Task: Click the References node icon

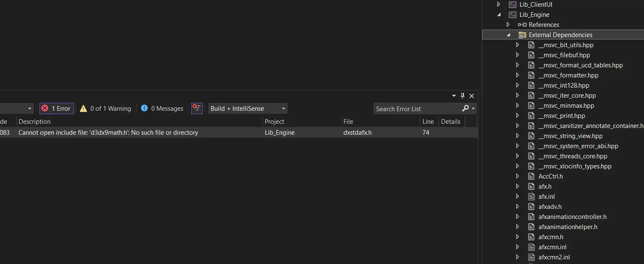Action: 522,25
